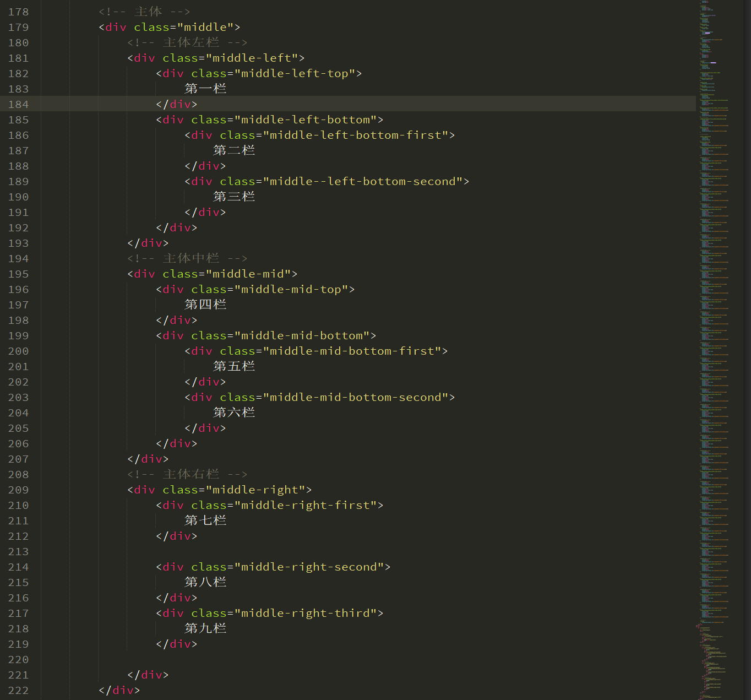
Task: Click the class value "middle-right" on line 209
Action: coord(255,490)
